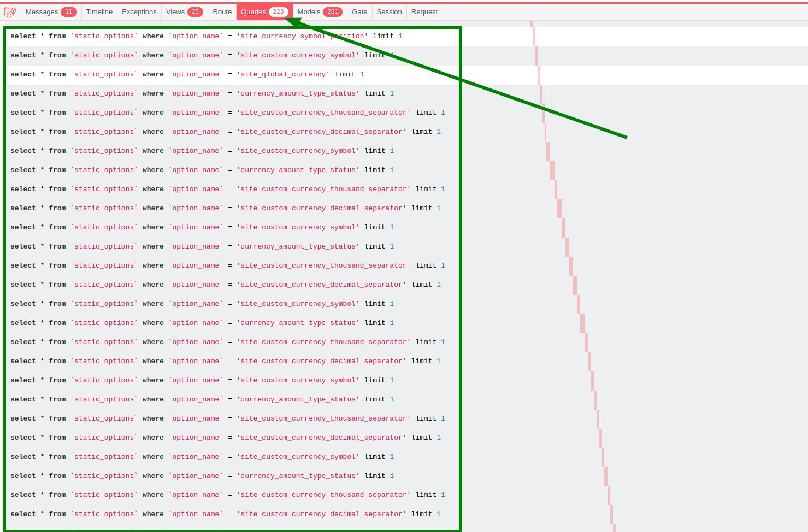The width and height of the screenshot is (808, 532).
Task: Click the Messages count badge showing 11
Action: pos(69,11)
